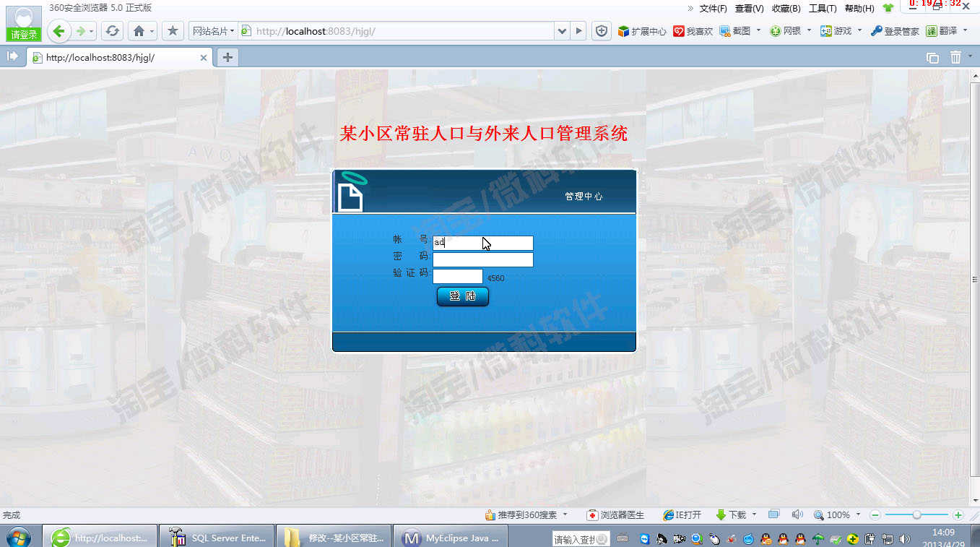Image resolution: width=980 pixels, height=547 pixels.
Task: Click the 游戏 games button
Action: (x=836, y=31)
